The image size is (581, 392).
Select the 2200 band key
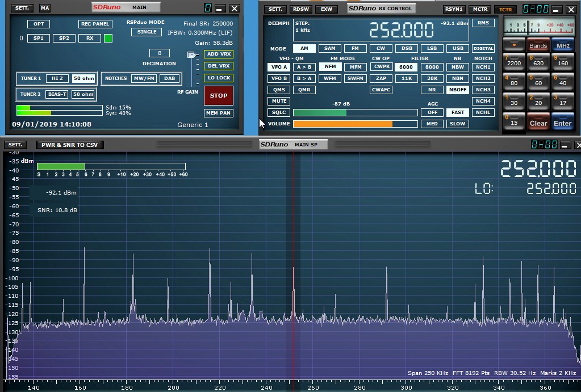pyautogui.click(x=514, y=61)
